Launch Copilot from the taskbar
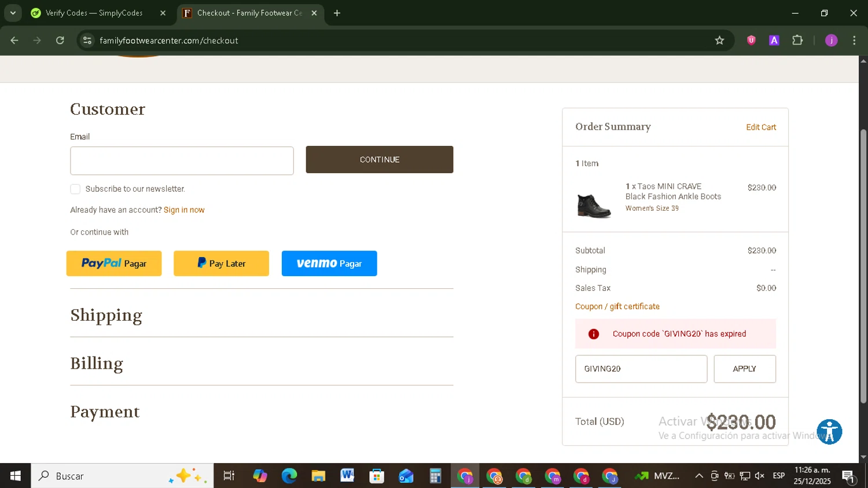The image size is (868, 488). (x=260, y=476)
